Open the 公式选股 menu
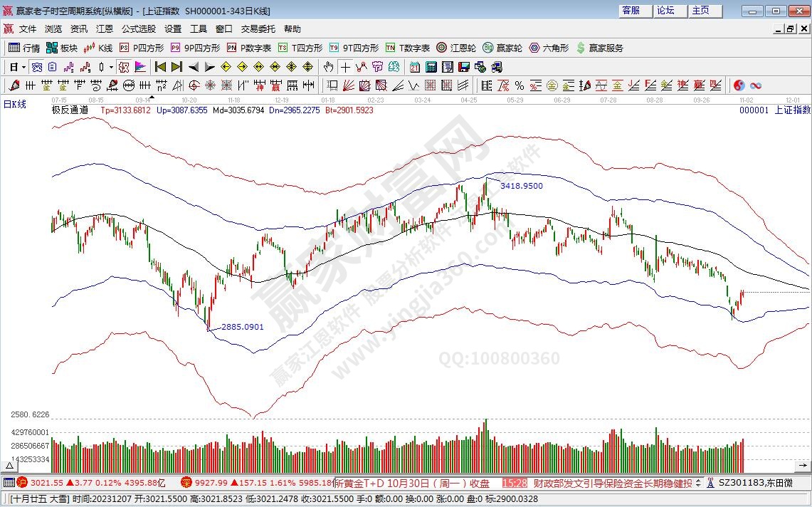 click(138, 29)
